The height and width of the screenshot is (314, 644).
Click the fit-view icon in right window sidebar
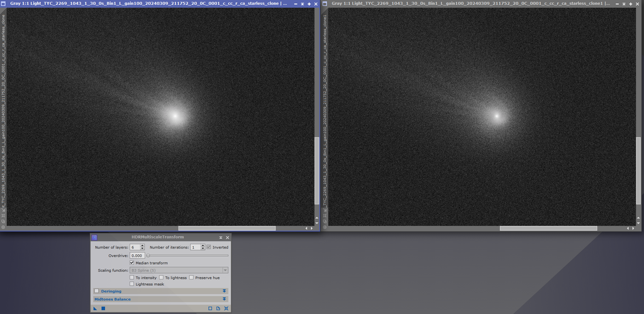(325, 216)
